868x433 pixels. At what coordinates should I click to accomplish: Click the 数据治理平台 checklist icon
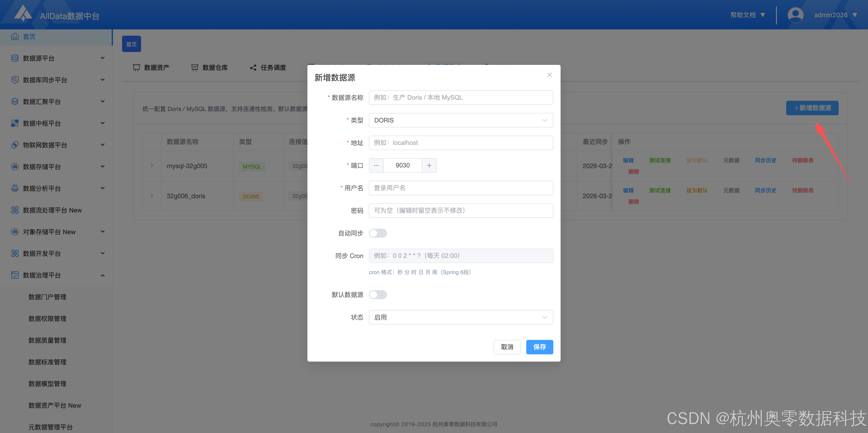click(15, 275)
